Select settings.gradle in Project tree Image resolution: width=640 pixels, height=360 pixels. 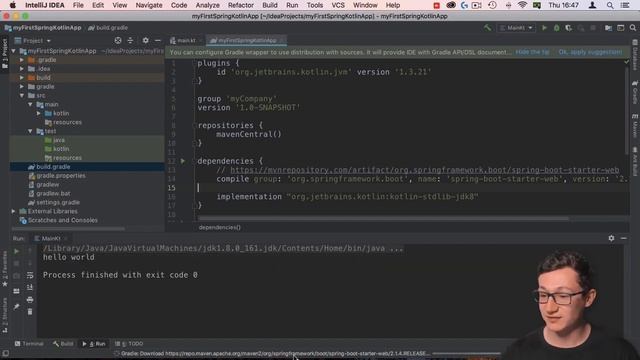tap(58, 202)
